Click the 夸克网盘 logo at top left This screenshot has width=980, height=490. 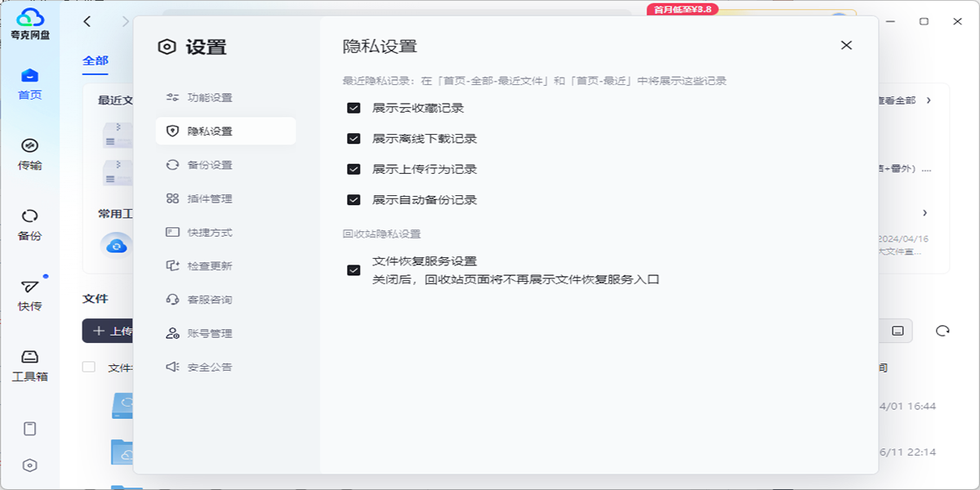tap(31, 18)
